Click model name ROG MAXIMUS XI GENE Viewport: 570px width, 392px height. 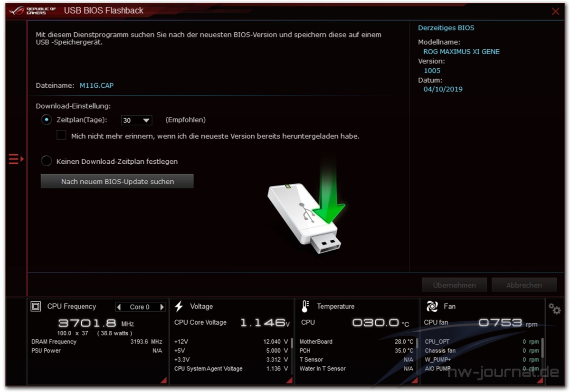(x=462, y=51)
